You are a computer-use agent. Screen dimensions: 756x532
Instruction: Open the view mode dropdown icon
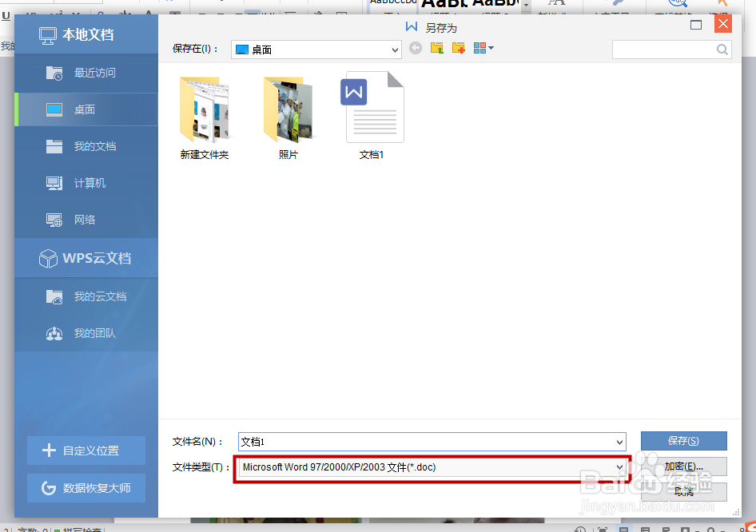click(483, 48)
